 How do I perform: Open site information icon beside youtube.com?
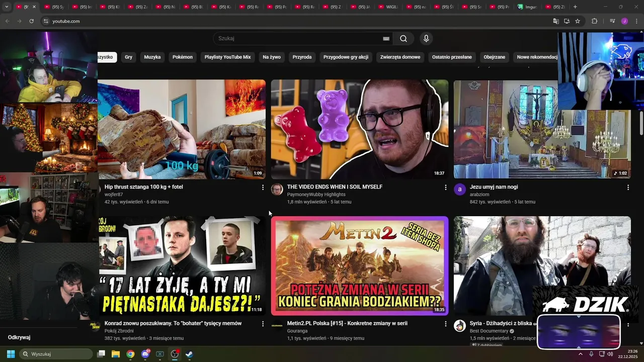46,21
